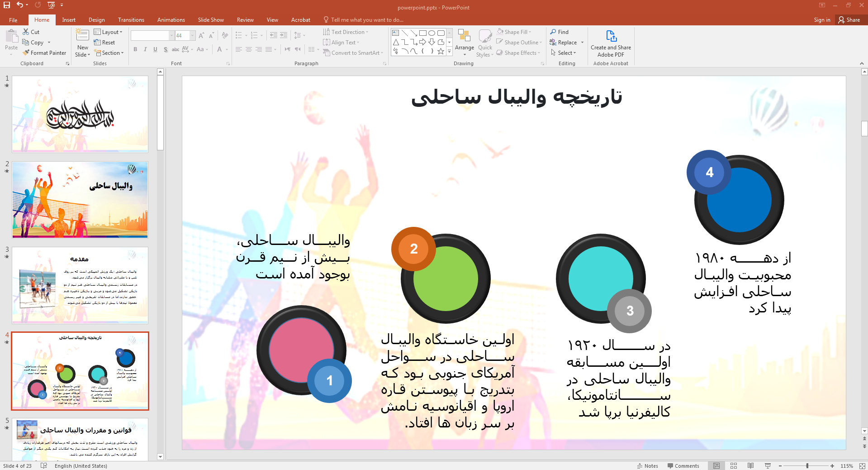This screenshot has height=470, width=868.
Task: Click the Replace button
Action: [567, 43]
